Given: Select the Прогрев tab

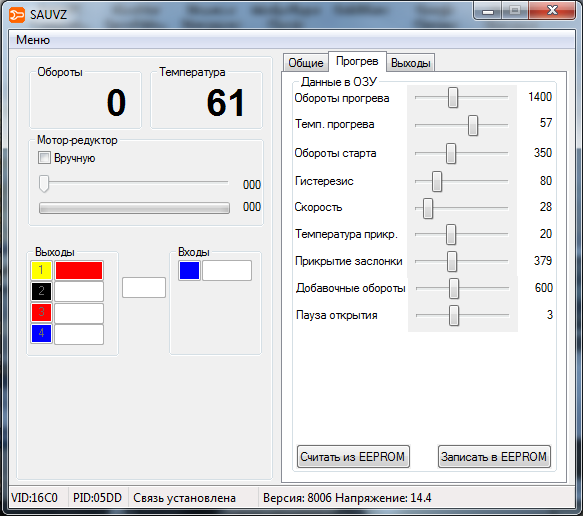Looking at the screenshot, I should pos(357,61).
